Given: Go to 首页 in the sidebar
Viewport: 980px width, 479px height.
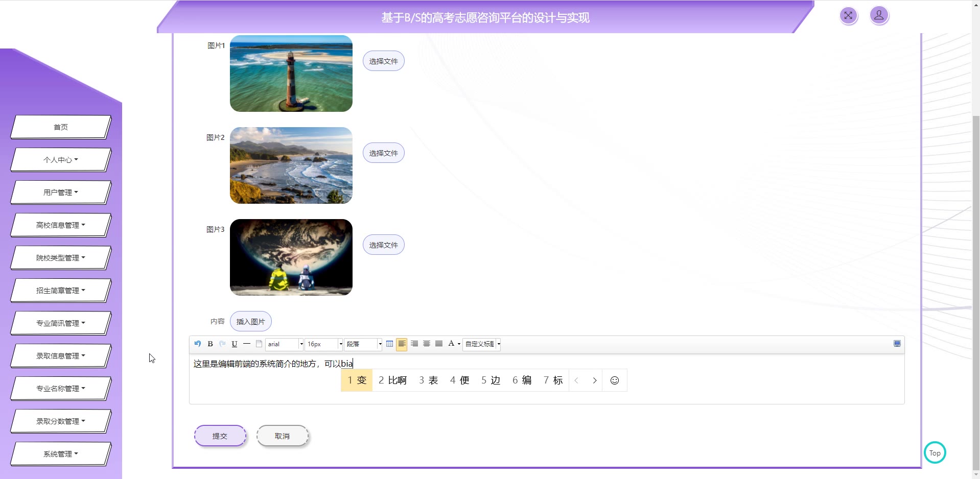Looking at the screenshot, I should (61, 127).
